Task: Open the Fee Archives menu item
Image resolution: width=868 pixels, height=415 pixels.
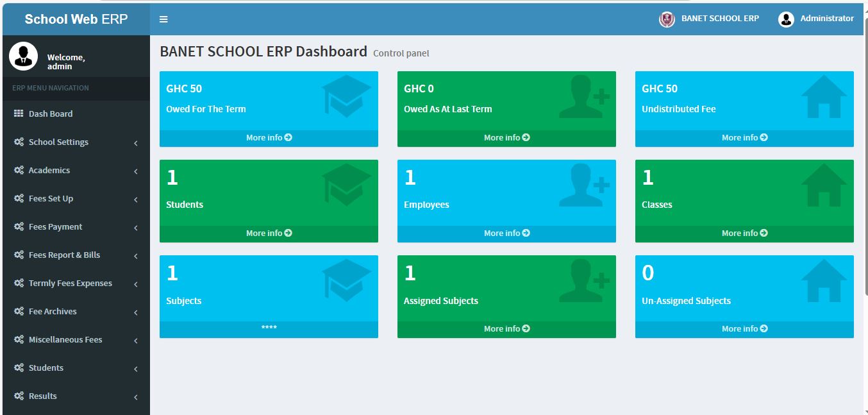Action: pyautogui.click(x=53, y=311)
